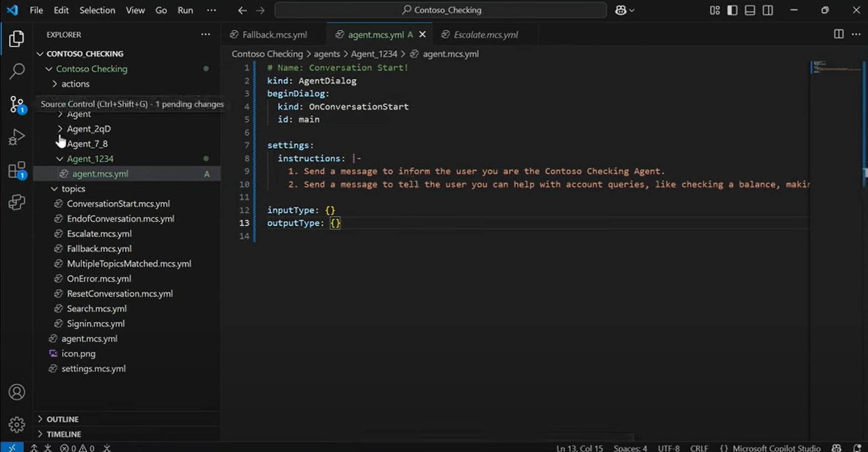Viewport: 868px width, 452px height.
Task: Change encoding via UTF-8
Action: tap(669, 448)
